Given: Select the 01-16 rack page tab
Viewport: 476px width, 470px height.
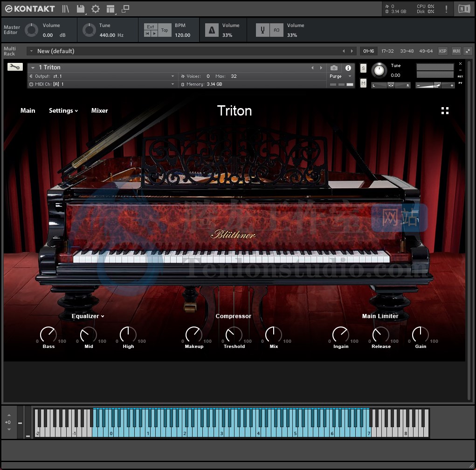Looking at the screenshot, I should [368, 51].
